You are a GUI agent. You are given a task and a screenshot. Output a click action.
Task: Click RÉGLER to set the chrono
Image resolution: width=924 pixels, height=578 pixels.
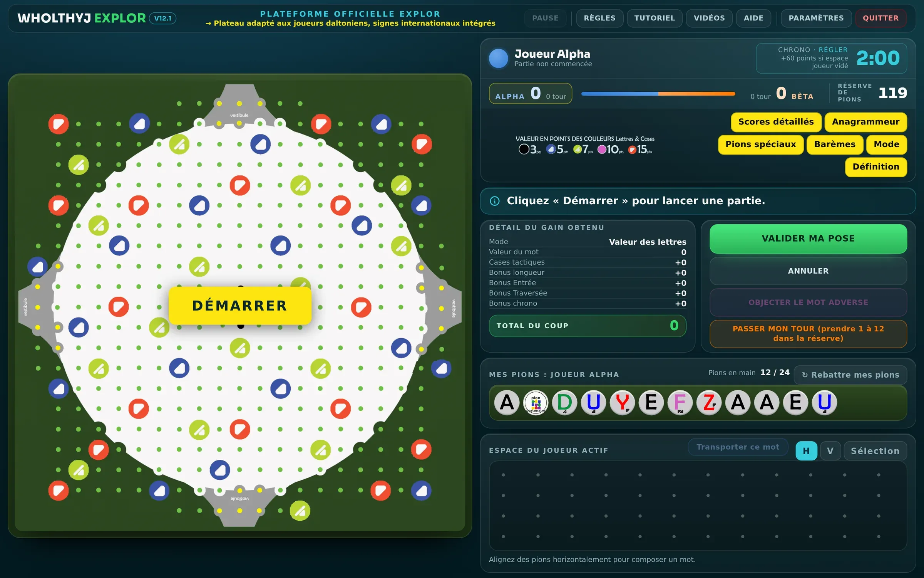click(x=833, y=50)
